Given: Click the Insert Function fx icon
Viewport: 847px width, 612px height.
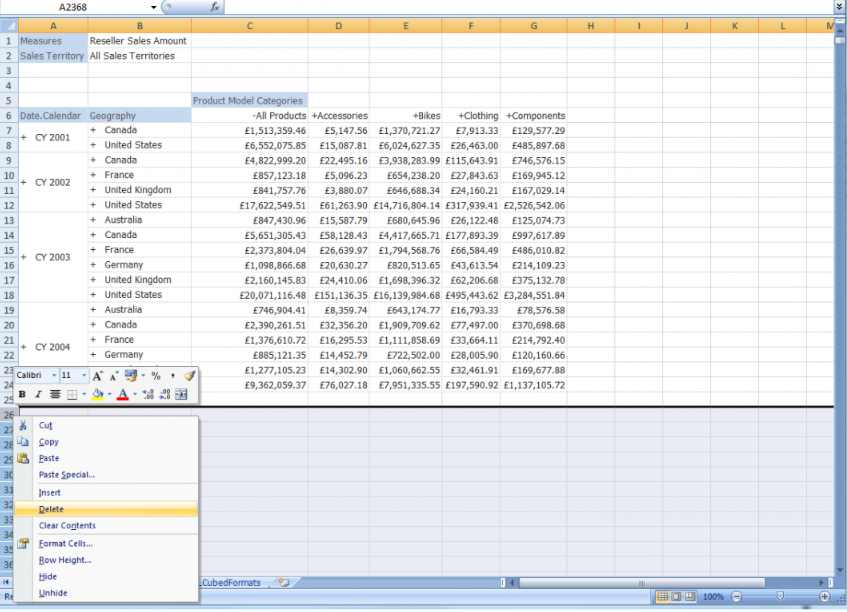Looking at the screenshot, I should click(x=215, y=7).
